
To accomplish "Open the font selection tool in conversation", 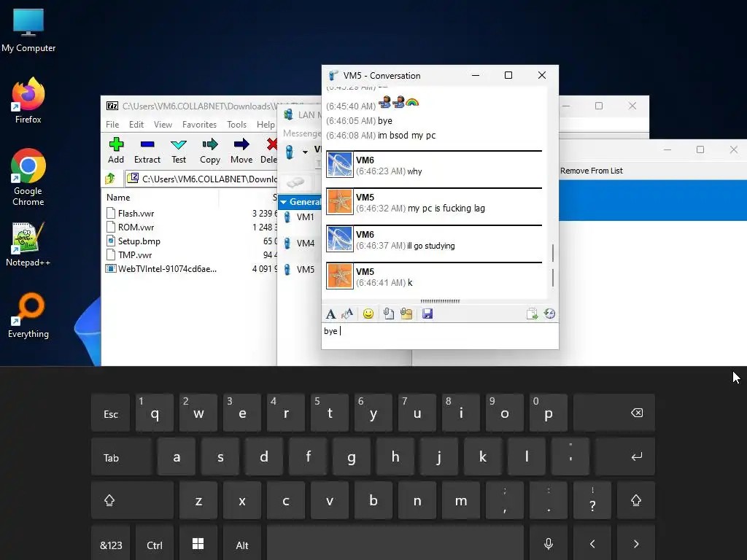I will tap(330, 314).
